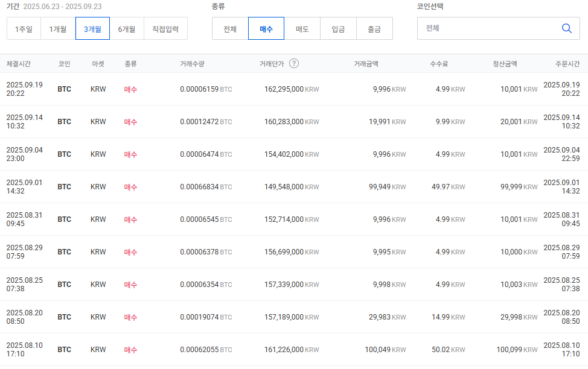The height and width of the screenshot is (369, 588).
Task: Select BTC in the first transaction row
Action: pyautogui.click(x=64, y=89)
